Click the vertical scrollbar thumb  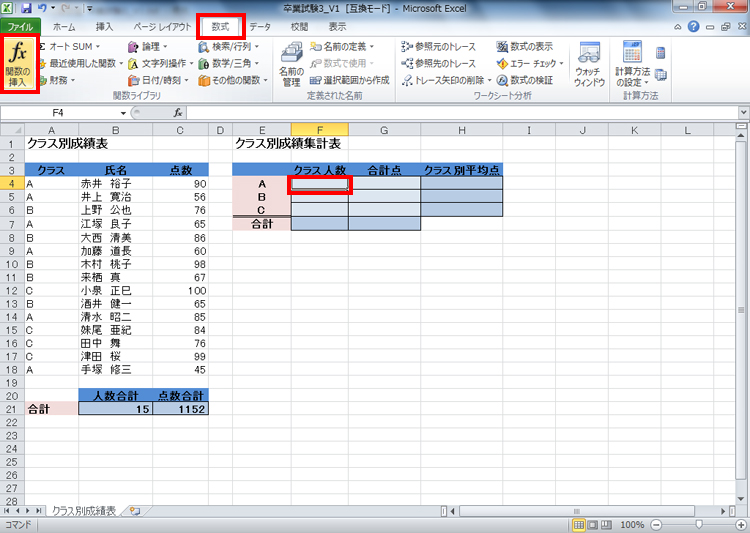pos(741,310)
